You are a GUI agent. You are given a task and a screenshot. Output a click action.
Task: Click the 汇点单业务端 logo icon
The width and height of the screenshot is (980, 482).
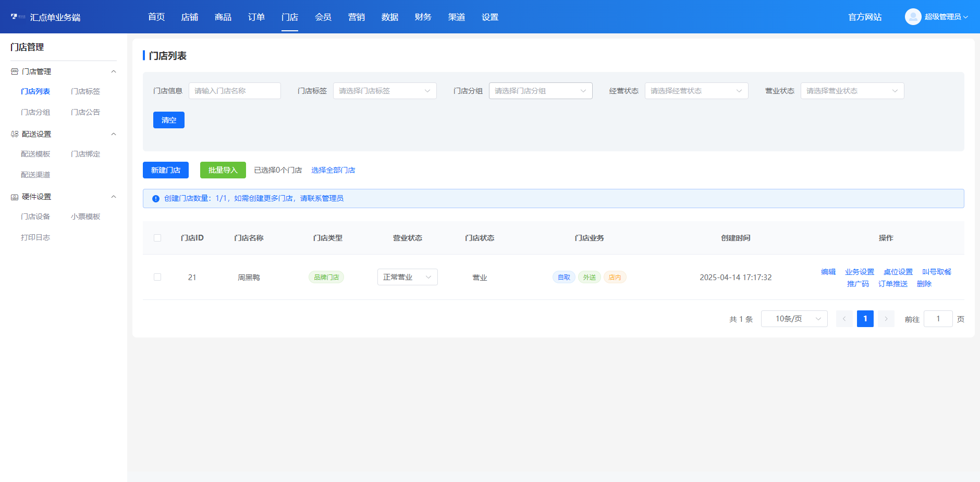[18, 17]
